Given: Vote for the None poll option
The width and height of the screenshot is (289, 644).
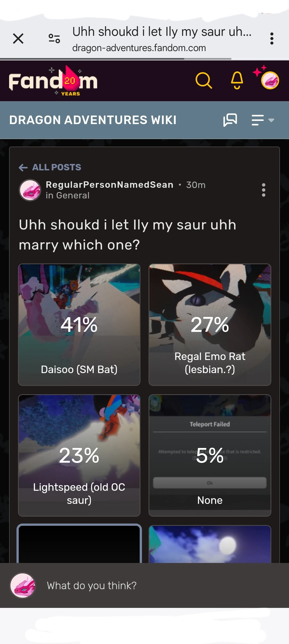Looking at the screenshot, I should pyautogui.click(x=210, y=455).
